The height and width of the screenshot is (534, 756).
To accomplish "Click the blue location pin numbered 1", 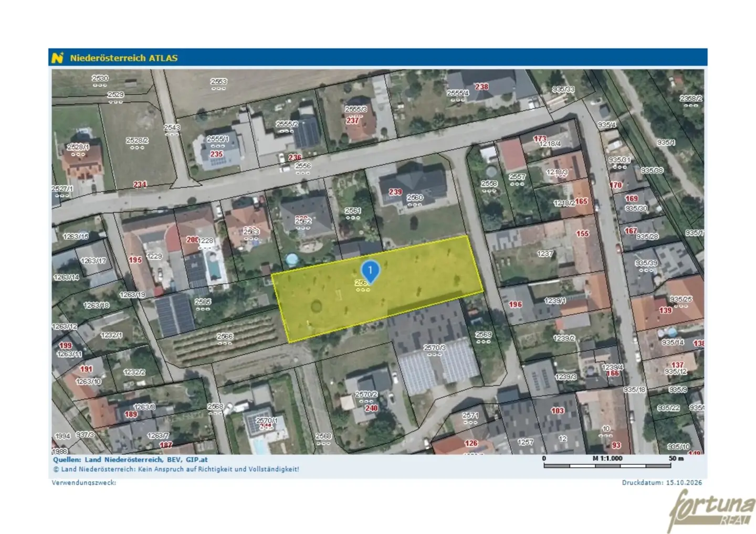I will click(371, 271).
